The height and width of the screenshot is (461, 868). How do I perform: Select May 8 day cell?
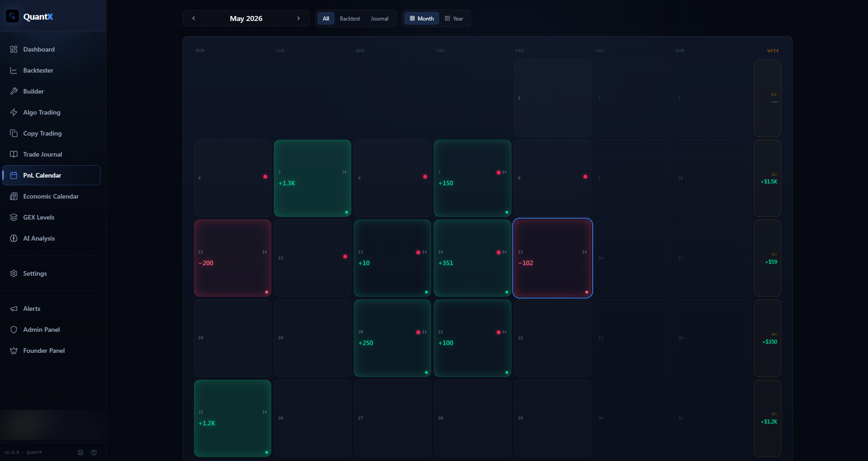tap(552, 178)
